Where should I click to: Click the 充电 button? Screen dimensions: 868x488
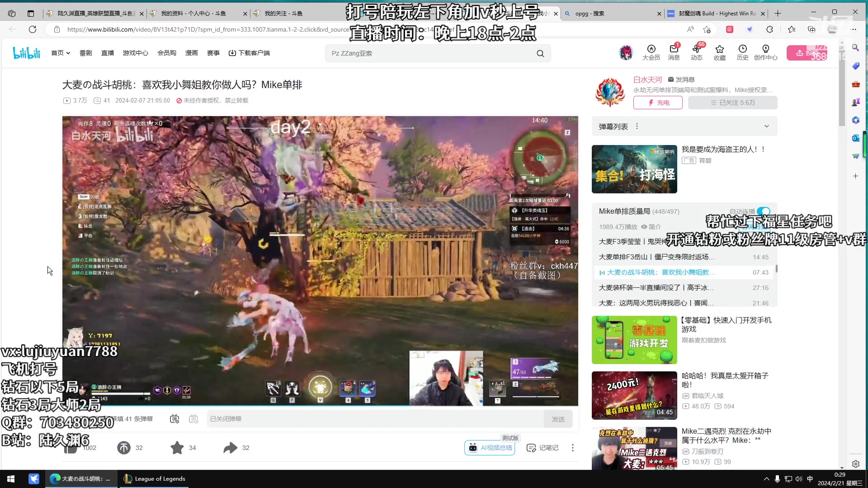658,103
